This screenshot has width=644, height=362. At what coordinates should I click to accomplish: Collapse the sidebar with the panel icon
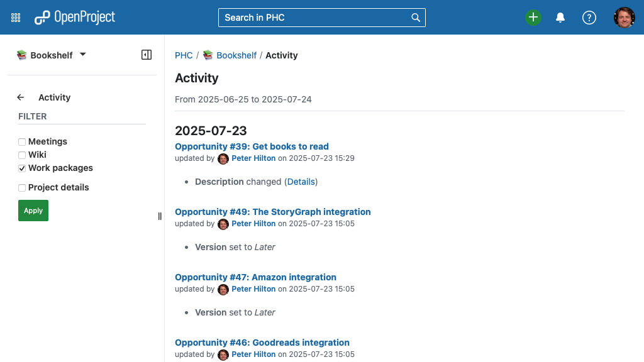pyautogui.click(x=147, y=55)
